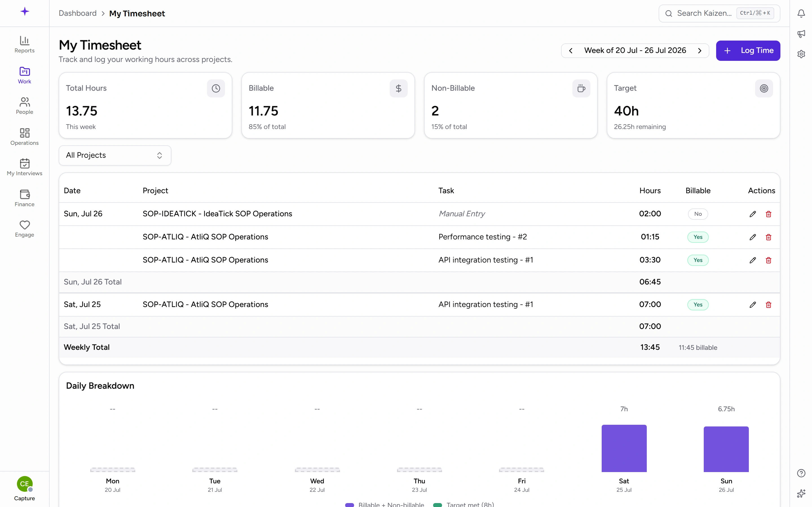Expand the All Projects filter dropdown
The image size is (812, 507).
[115, 155]
